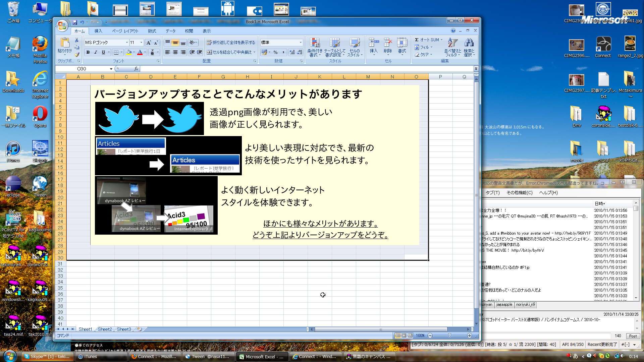Apply percent style to cells
The height and width of the screenshot is (362, 644).
(275, 52)
